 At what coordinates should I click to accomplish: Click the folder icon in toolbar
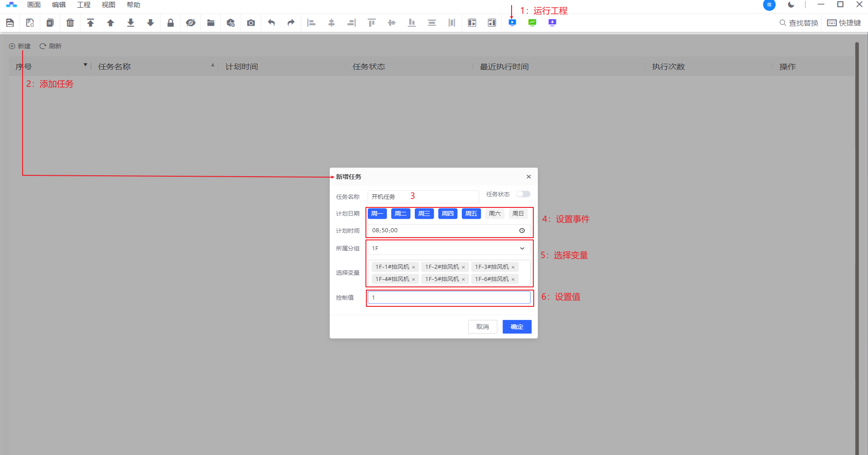coord(211,23)
